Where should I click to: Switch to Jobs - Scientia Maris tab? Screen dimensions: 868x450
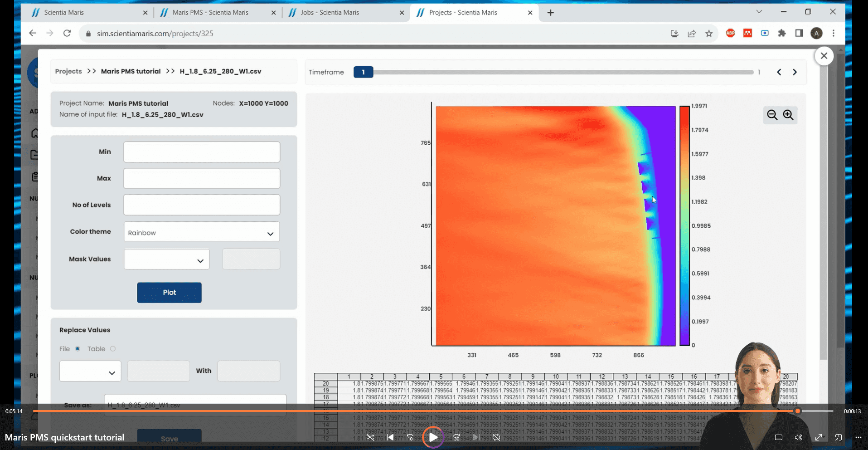point(330,13)
